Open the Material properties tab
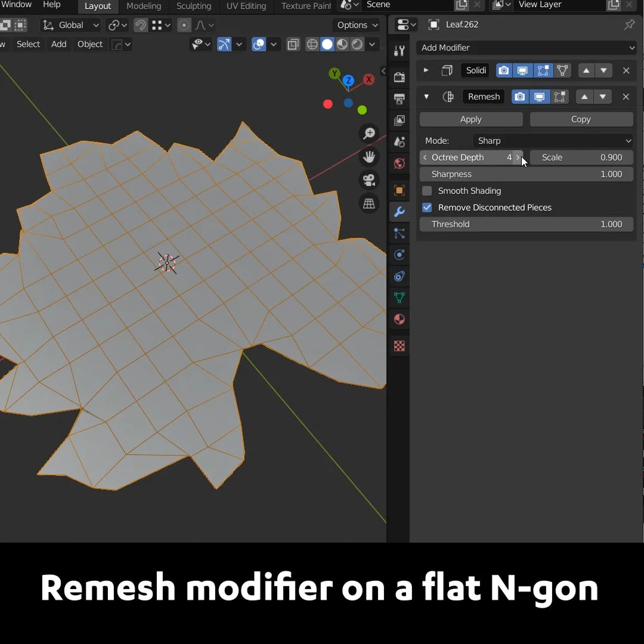The image size is (644, 644). 399,319
